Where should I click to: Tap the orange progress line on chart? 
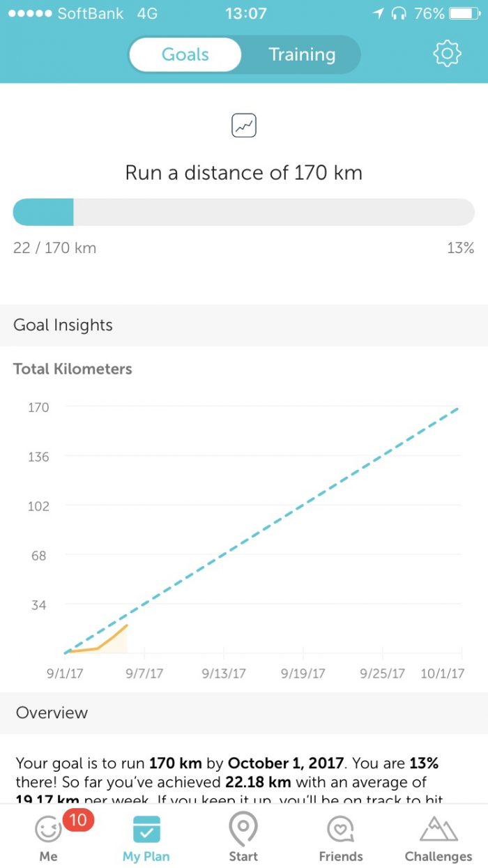[112, 638]
